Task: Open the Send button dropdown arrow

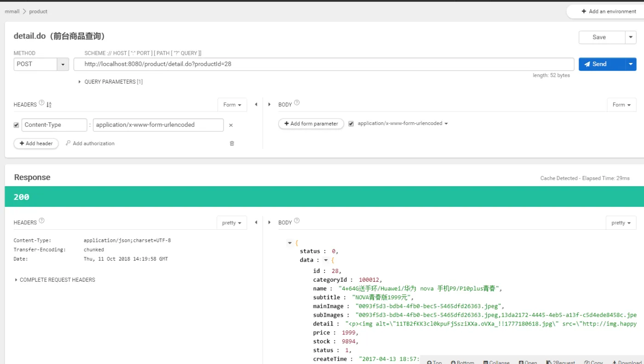Action: tap(631, 64)
